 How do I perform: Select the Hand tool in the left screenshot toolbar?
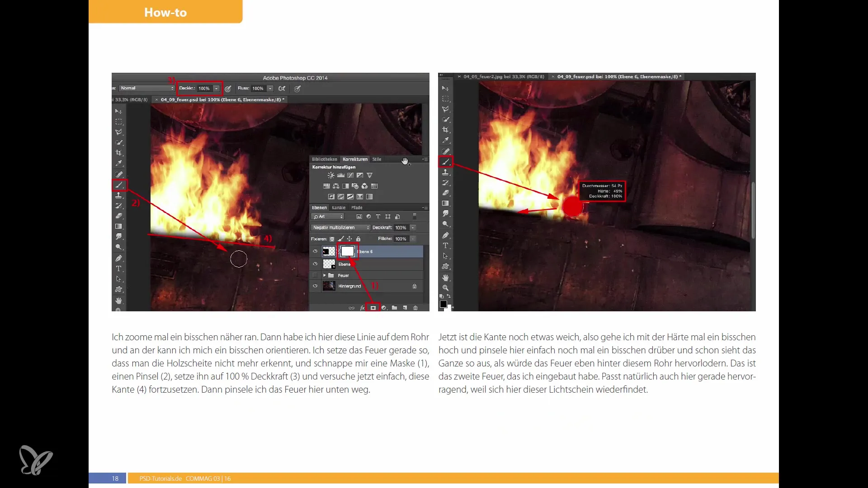pos(118,300)
